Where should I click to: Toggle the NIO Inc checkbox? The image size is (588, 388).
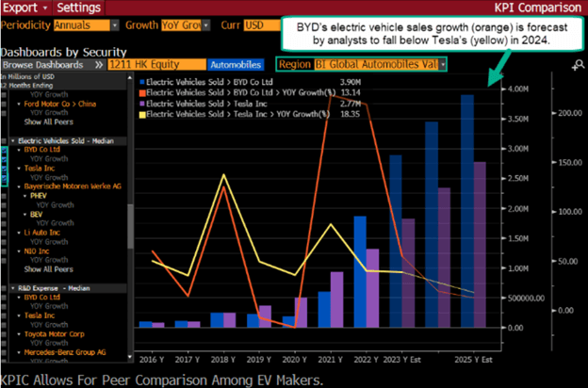(x=4, y=251)
